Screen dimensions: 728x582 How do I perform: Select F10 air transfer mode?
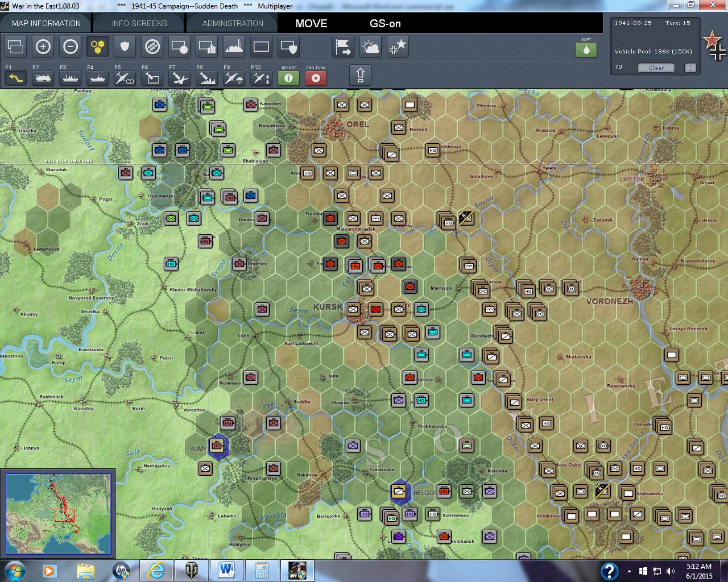click(x=262, y=78)
